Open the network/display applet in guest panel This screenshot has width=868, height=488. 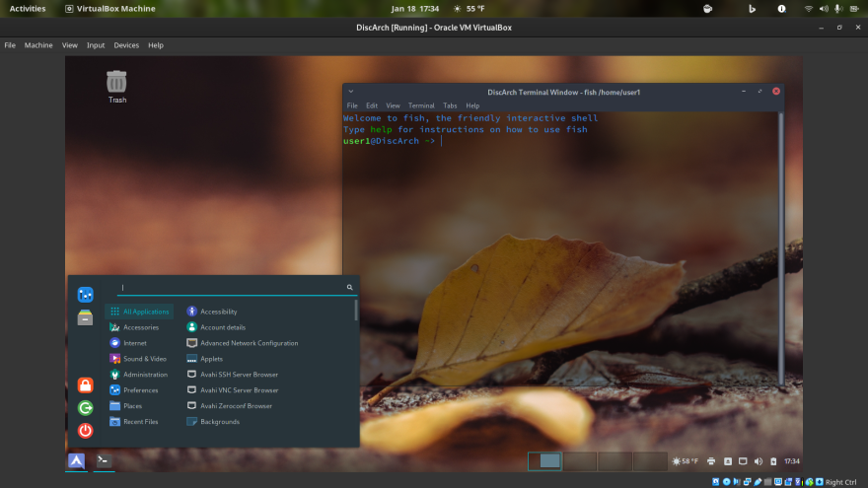click(x=743, y=461)
